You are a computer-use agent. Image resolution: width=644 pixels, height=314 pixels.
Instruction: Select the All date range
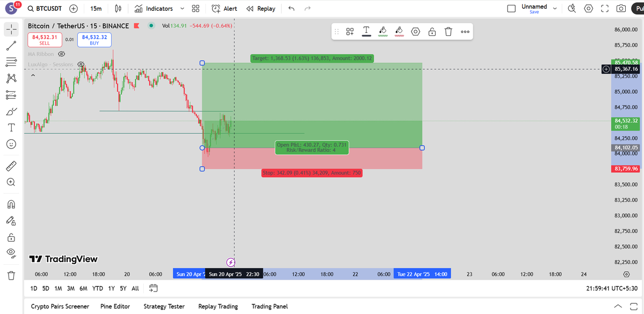click(x=135, y=288)
